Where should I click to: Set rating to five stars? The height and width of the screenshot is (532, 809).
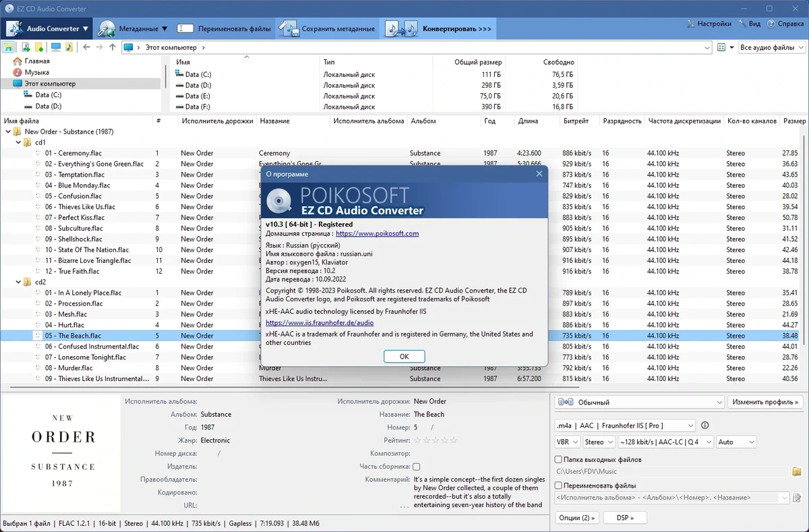pyautogui.click(x=454, y=440)
